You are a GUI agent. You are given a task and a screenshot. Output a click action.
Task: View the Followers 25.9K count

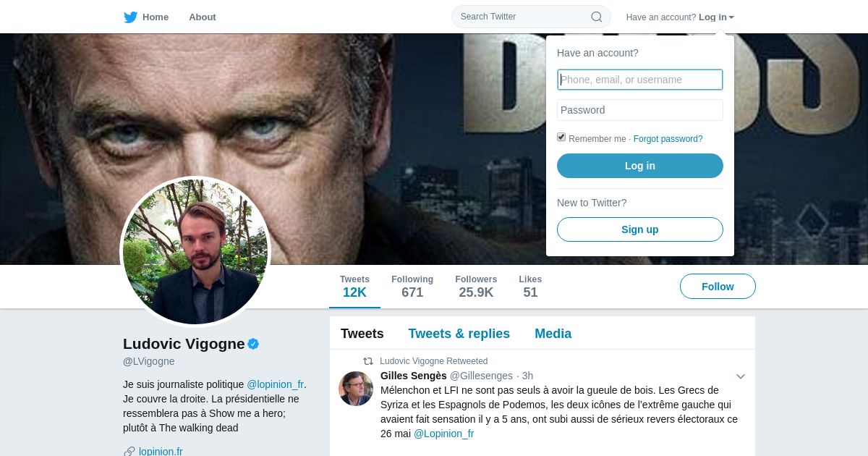click(476, 287)
